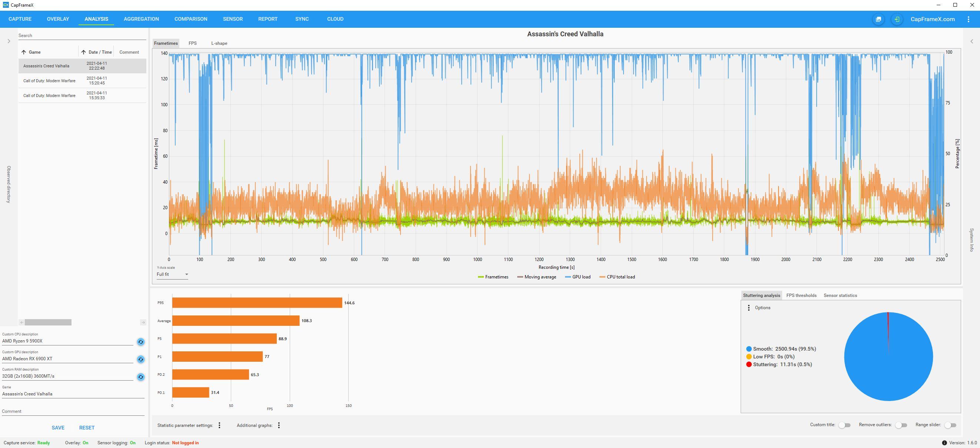980x448 pixels.
Task: Open the COMPARISON tab
Action: (x=190, y=19)
